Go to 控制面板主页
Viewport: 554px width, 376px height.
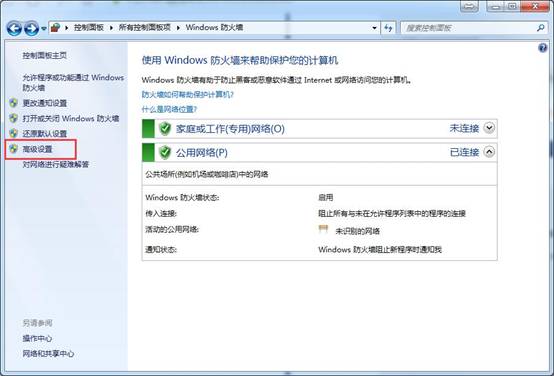[x=45, y=55]
